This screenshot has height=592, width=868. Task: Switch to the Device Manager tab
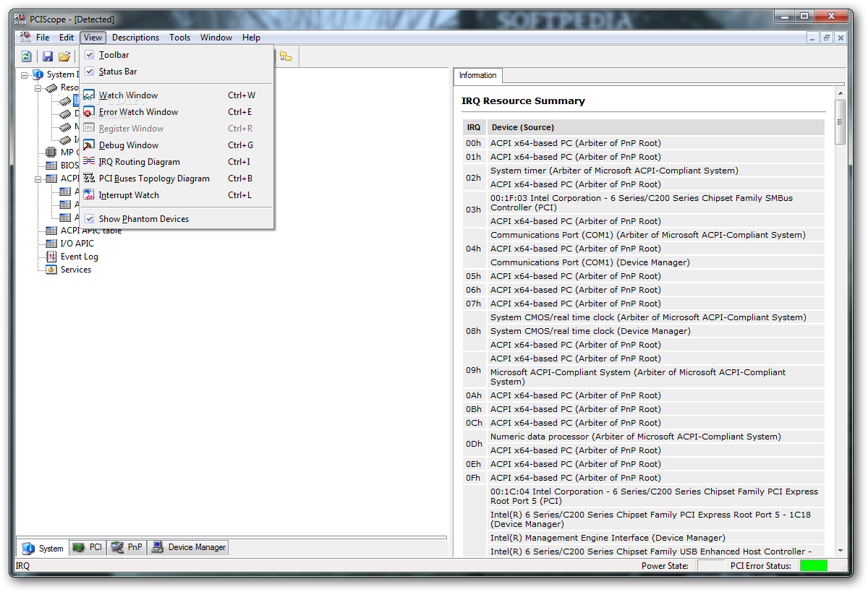188,548
